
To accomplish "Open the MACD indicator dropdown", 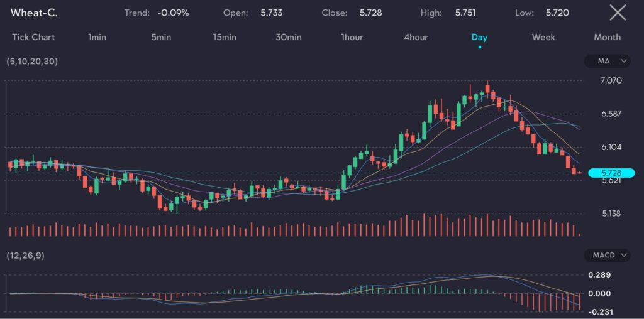I will pyautogui.click(x=607, y=256).
